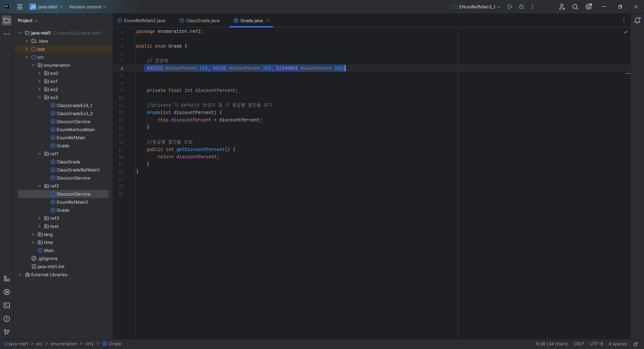This screenshot has width=644, height=349.
Task: Expand the .idea folder
Action: coord(27,41)
